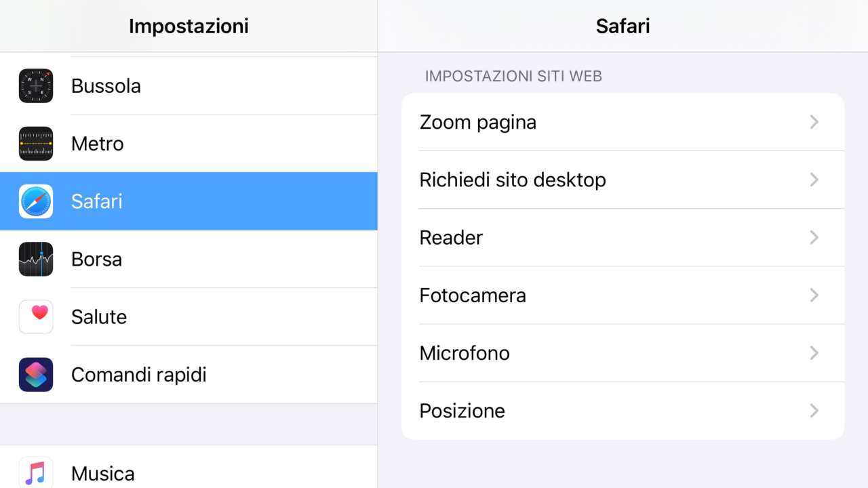This screenshot has width=868, height=488.
Task: Select Borsa in the settings list
Action: pos(96,259)
